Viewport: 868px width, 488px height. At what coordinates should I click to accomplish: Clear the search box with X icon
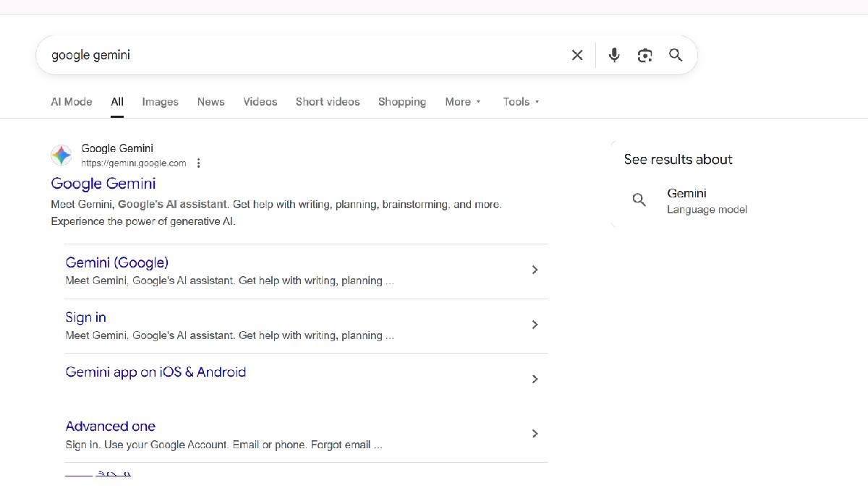[577, 55]
